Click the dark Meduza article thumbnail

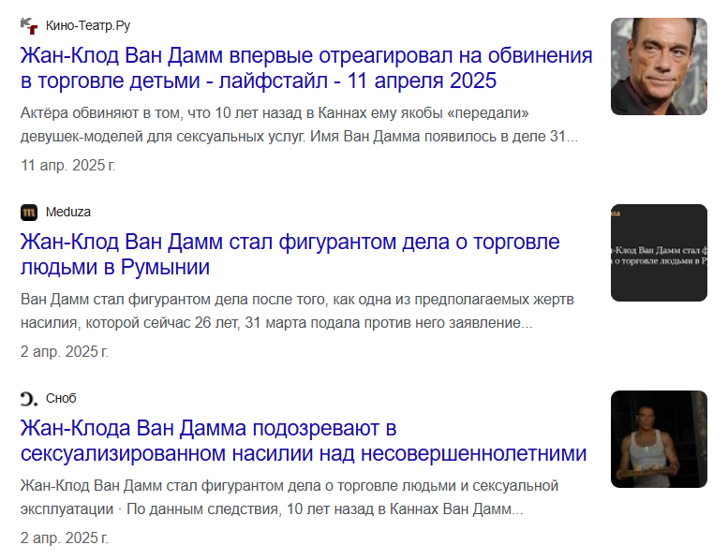pyautogui.click(x=659, y=253)
